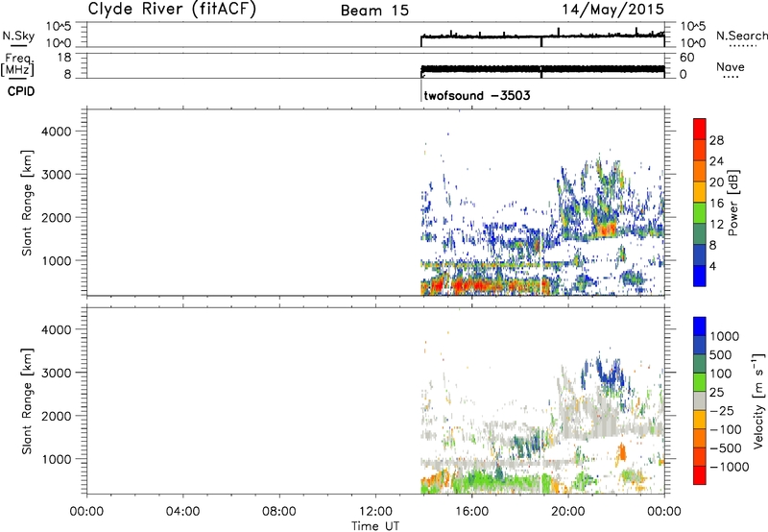Screen dimensions: 768x532
Task: Click the date '14/May/2015' in the header
Action: click(x=612, y=10)
